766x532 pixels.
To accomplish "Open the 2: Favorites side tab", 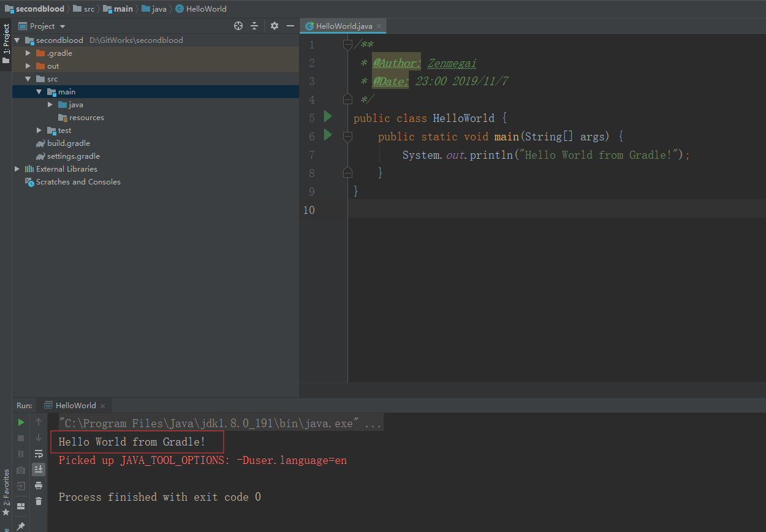I will 6,492.
